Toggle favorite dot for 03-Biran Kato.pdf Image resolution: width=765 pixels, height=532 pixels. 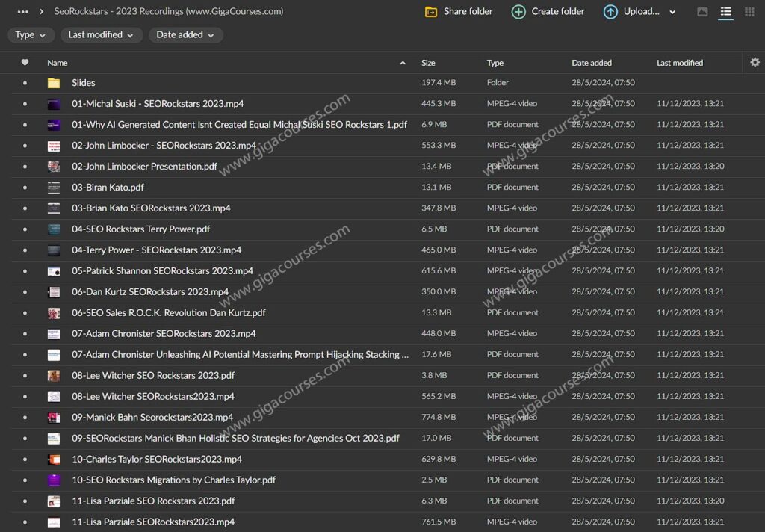pyautogui.click(x=25, y=188)
